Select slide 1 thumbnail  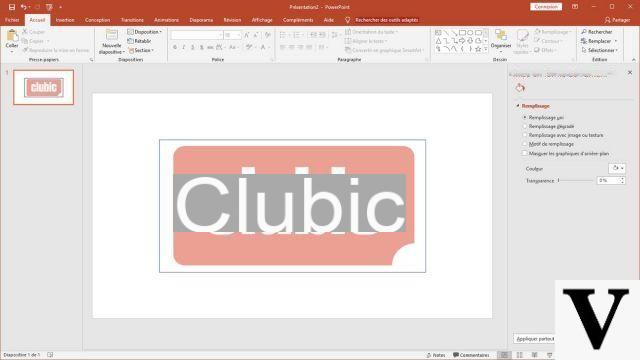[x=43, y=87]
